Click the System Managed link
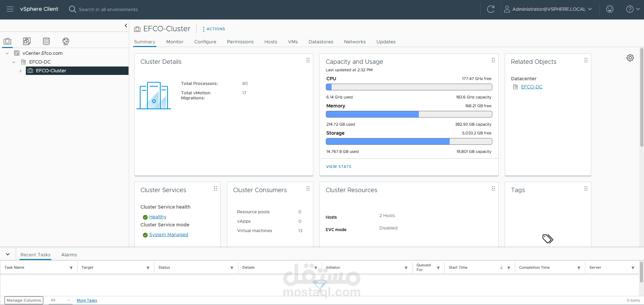Viewport: 644px width, 305px height. coord(168,235)
